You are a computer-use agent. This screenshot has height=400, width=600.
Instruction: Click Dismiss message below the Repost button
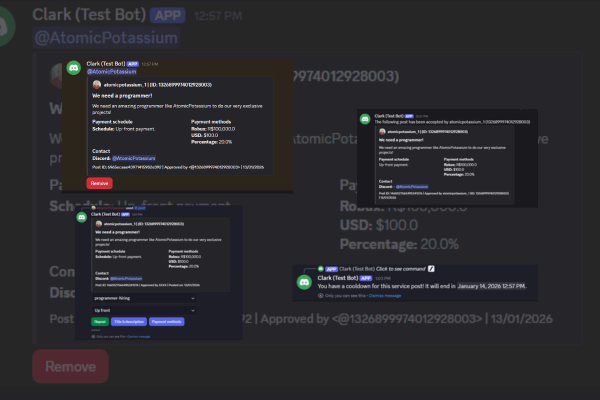pos(139,336)
